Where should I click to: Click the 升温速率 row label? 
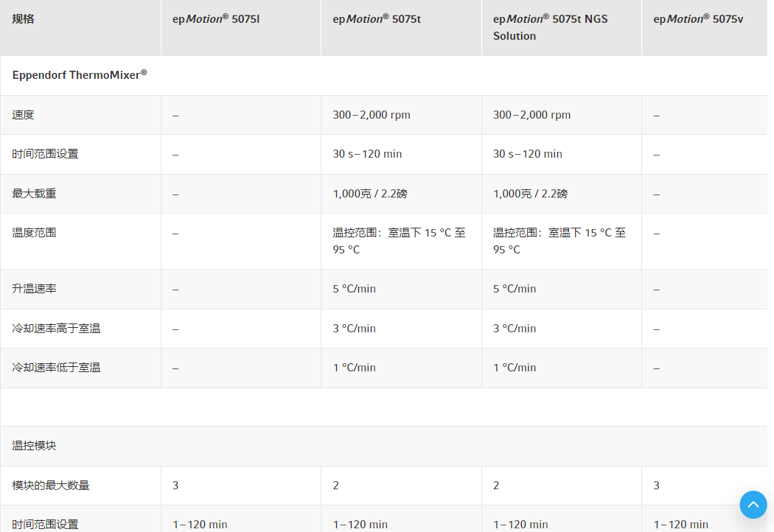(35, 289)
